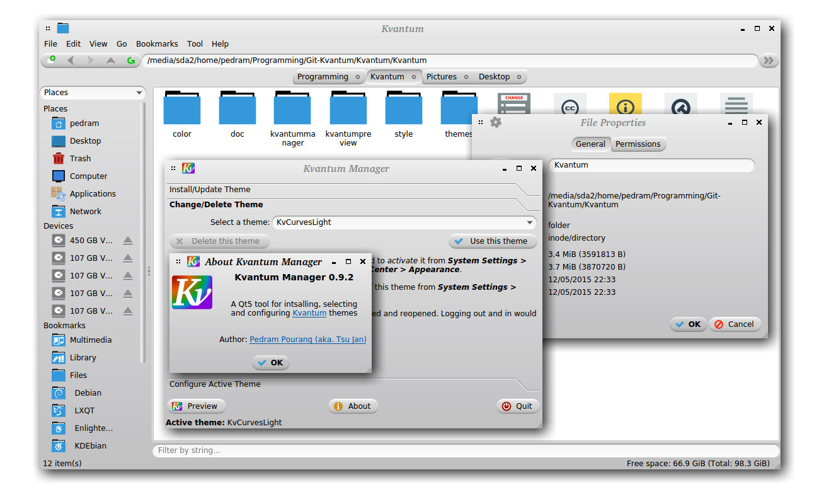The width and height of the screenshot is (819, 504).
Task: Click the Filter by string field
Action: point(466,450)
